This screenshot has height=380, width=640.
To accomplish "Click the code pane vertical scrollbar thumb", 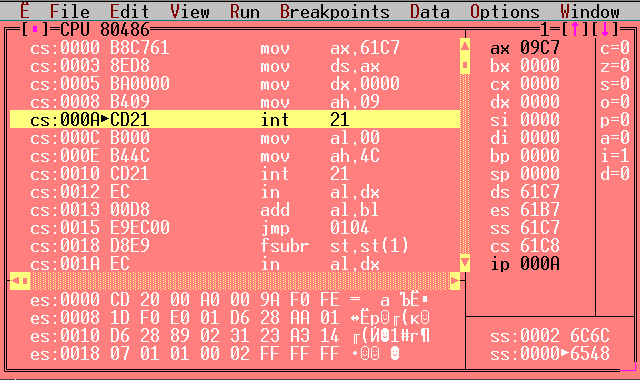I will pyautogui.click(x=465, y=65).
